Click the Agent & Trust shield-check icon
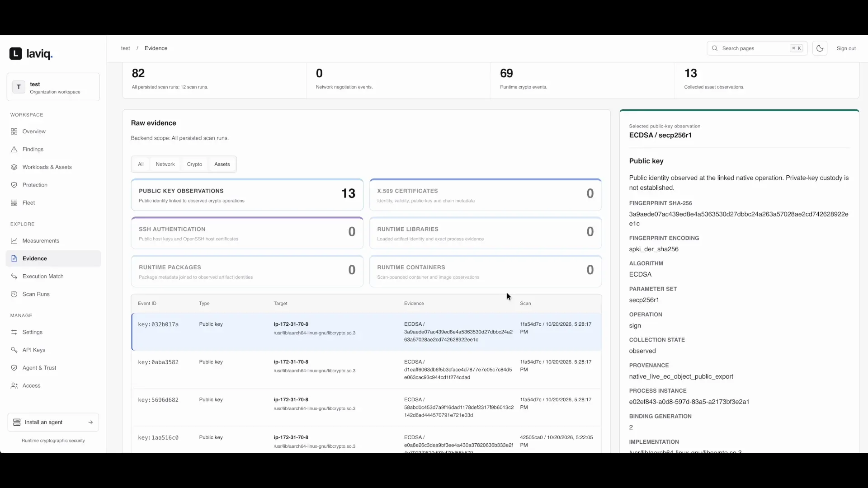The height and width of the screenshot is (488, 868). point(14,368)
